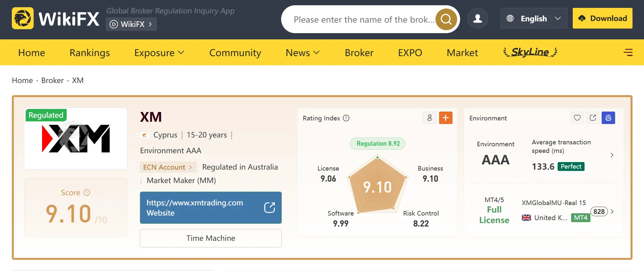
Task: Click the WikiFX lion logo icon
Action: point(23,18)
